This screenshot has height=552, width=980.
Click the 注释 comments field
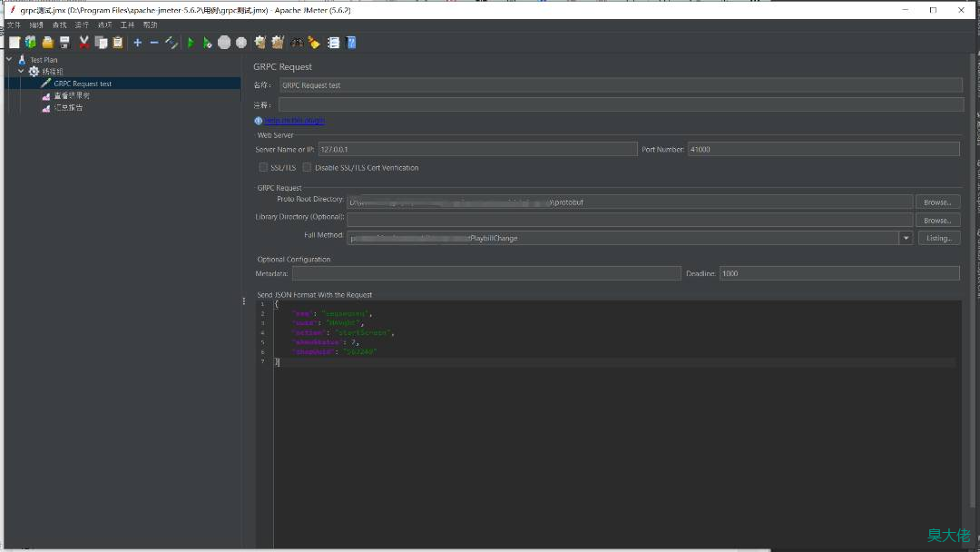(621, 104)
